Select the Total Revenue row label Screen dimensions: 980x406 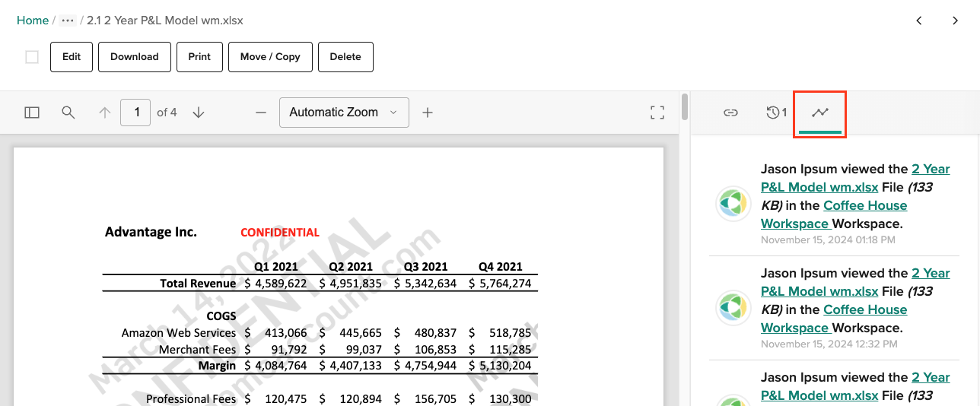tap(198, 284)
